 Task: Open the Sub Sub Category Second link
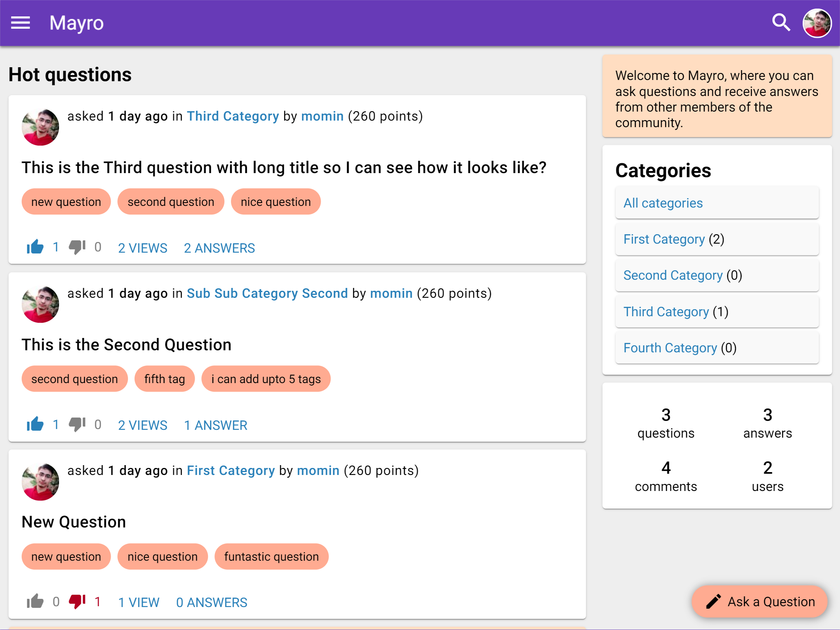coord(267,293)
